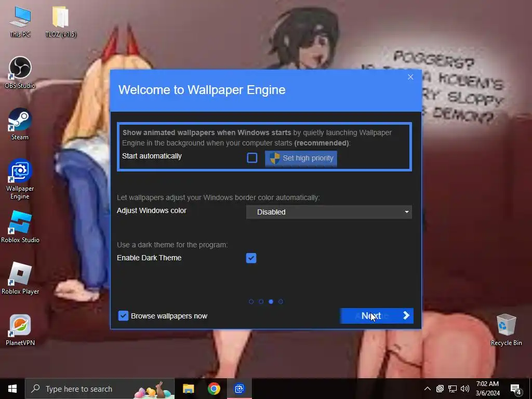The image size is (532, 399).
Task: Launch OBS Studio from desktop
Action: (20, 73)
